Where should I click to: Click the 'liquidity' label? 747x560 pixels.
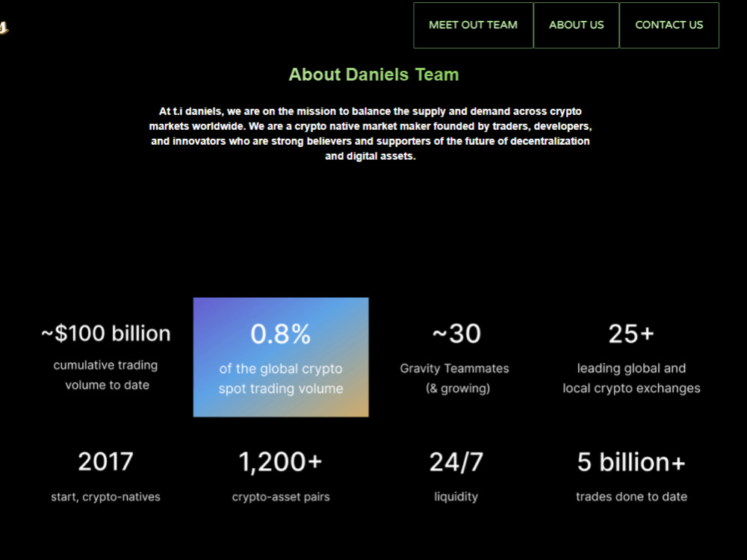(456, 497)
